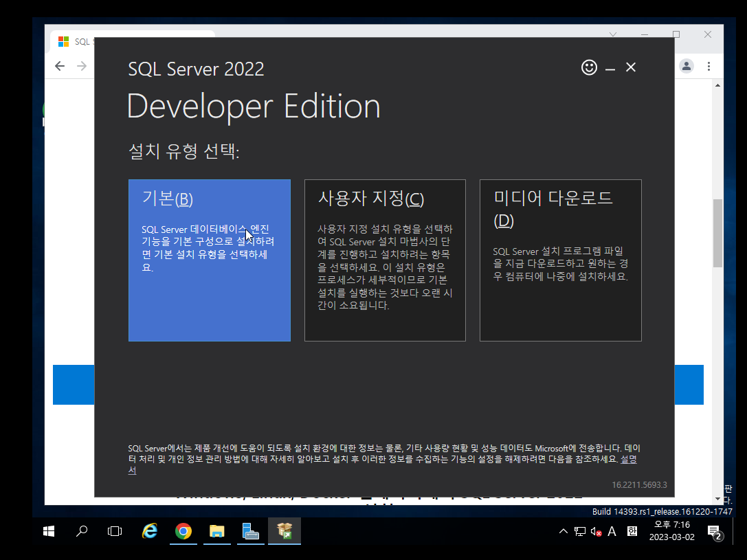Image resolution: width=747 pixels, height=560 pixels.
Task: Show hidden system tray icons
Action: [x=563, y=531]
